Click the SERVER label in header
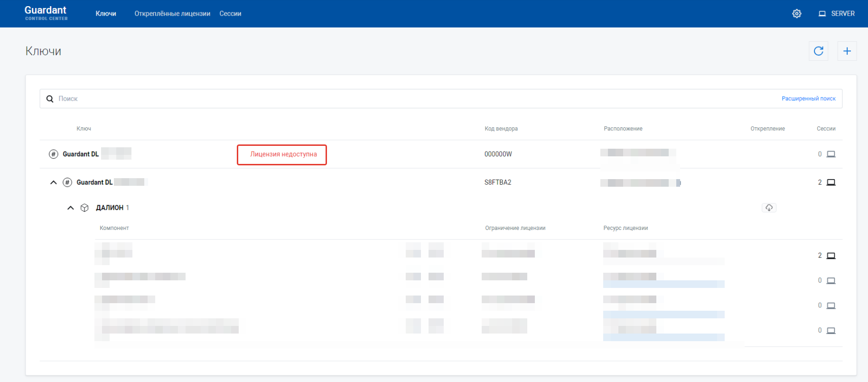Image resolution: width=868 pixels, height=382 pixels. pos(843,14)
